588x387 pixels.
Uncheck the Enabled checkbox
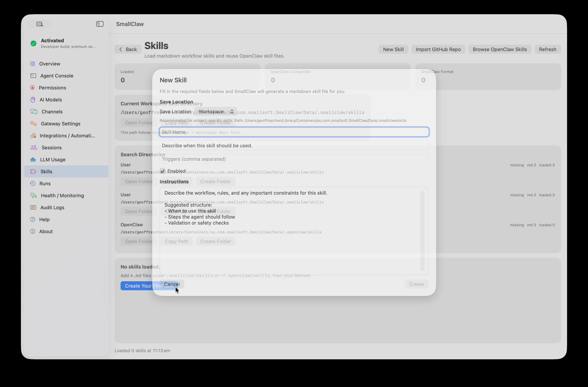tap(162, 171)
